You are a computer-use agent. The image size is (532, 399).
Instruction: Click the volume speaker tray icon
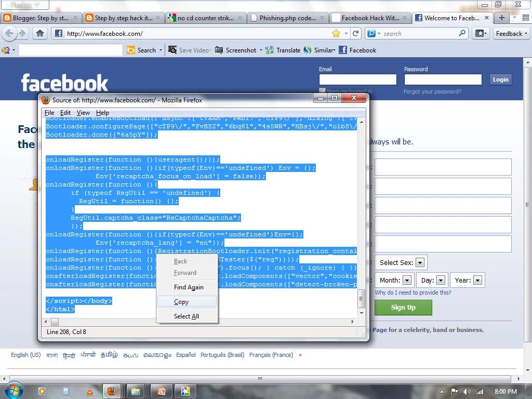(x=467, y=392)
